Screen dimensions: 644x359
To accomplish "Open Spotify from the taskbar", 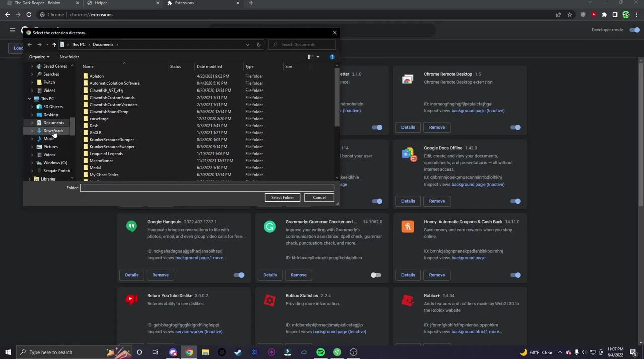I will [x=320, y=352].
